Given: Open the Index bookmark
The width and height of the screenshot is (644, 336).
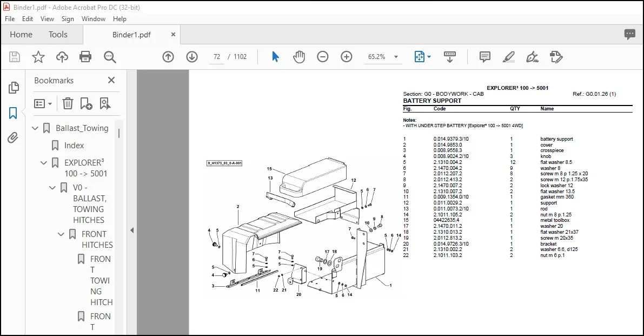Looking at the screenshot, I should pos(74,146).
